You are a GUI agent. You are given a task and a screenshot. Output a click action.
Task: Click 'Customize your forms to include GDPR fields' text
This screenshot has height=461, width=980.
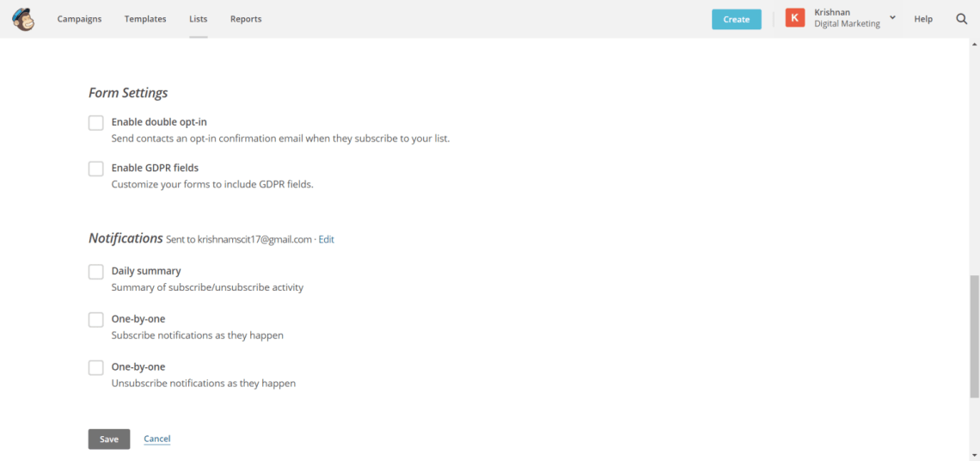212,185
